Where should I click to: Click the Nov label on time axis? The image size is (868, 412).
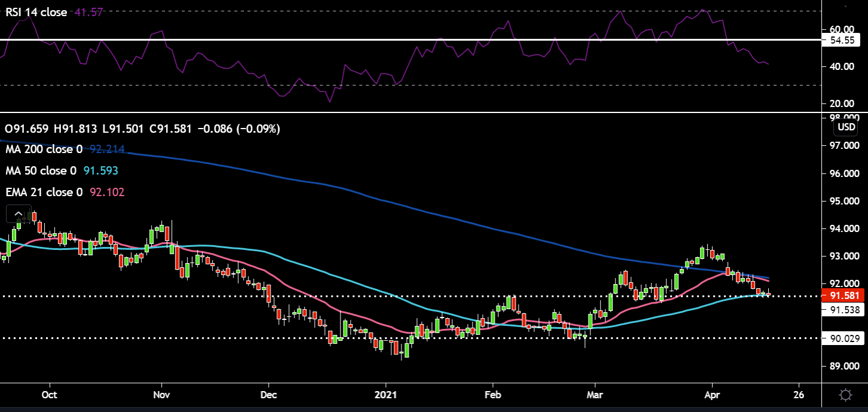click(x=162, y=395)
